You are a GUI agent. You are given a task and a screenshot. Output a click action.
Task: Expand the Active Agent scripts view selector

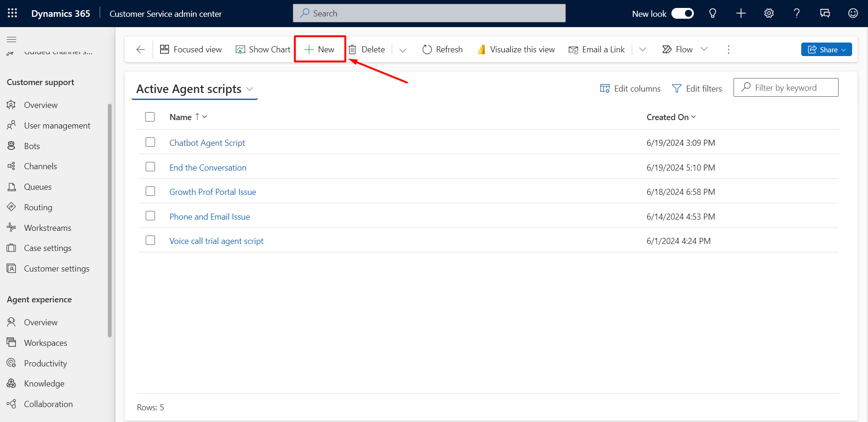point(250,89)
